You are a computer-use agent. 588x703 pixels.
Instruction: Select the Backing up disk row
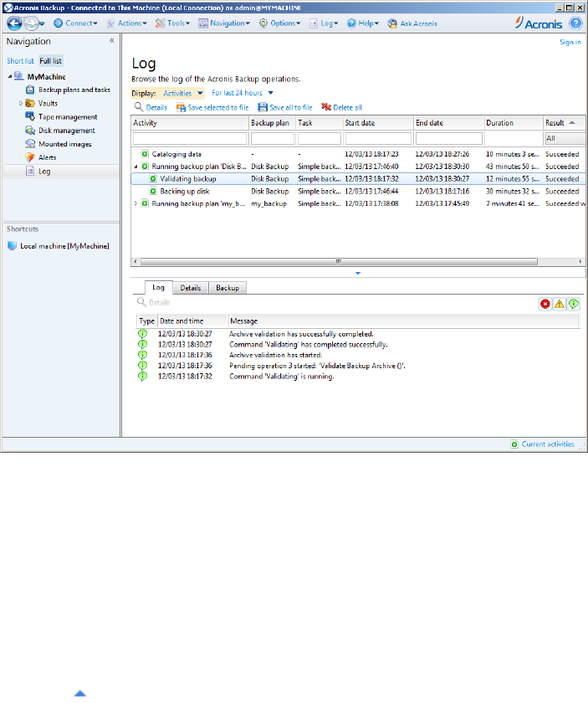[x=358, y=192]
